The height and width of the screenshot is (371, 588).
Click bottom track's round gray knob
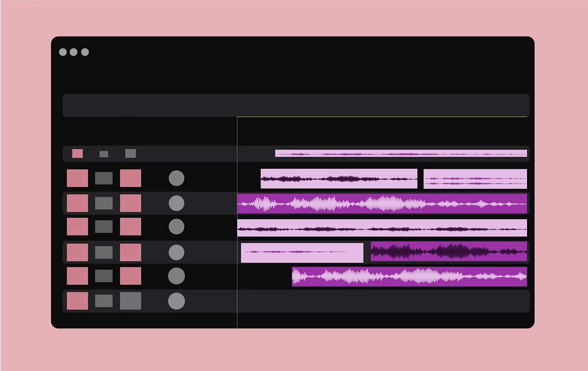pos(176,301)
